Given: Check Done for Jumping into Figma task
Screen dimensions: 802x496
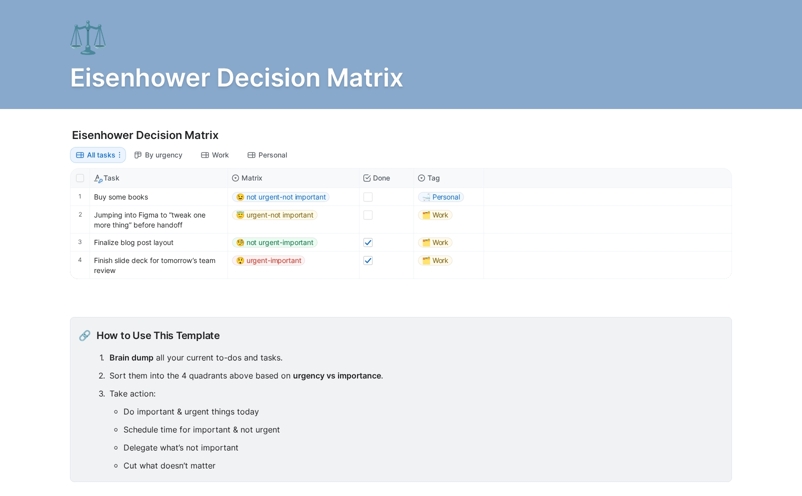Looking at the screenshot, I should (368, 215).
